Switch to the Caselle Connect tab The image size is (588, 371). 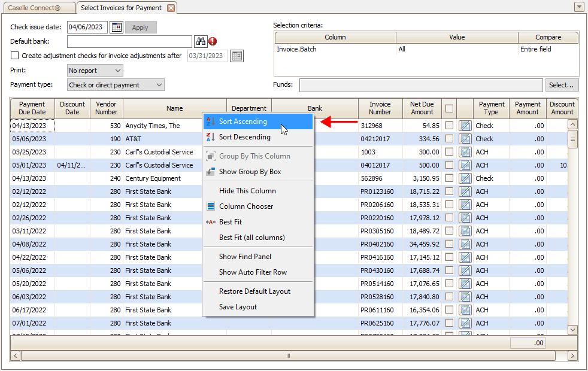click(x=36, y=8)
